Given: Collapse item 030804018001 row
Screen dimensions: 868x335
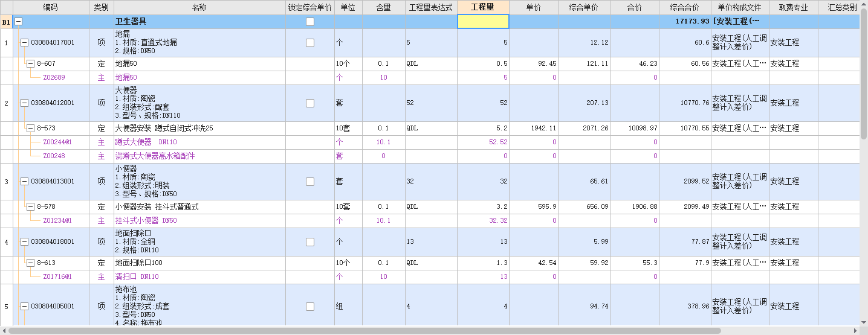Looking at the screenshot, I should pyautogui.click(x=24, y=241).
